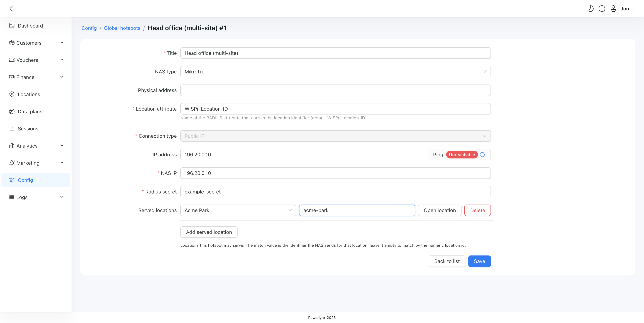Open Sessions page
The width and height of the screenshot is (644, 323).
click(x=36, y=129)
